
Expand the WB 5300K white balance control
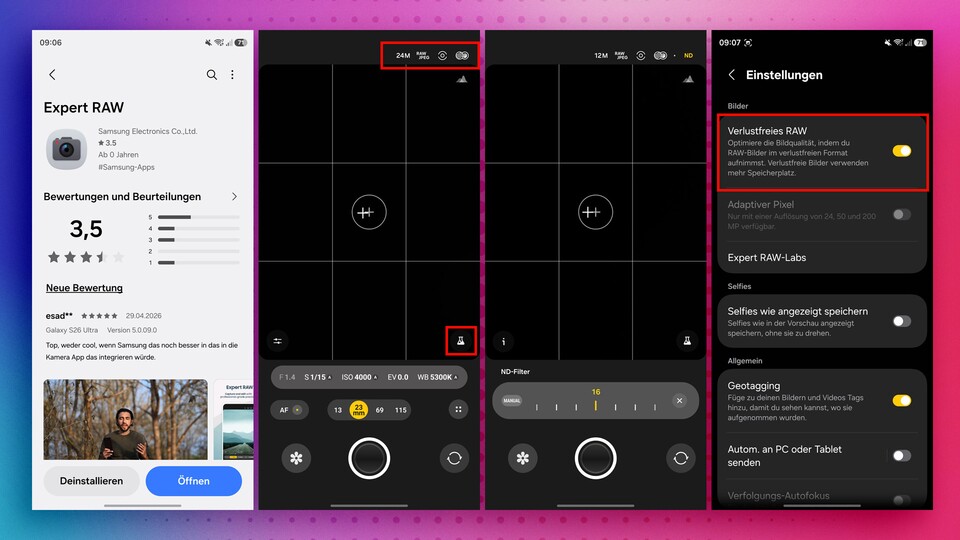coord(438,377)
